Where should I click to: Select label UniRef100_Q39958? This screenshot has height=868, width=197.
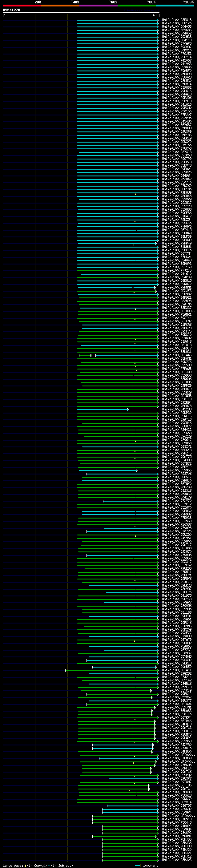click(x=177, y=376)
